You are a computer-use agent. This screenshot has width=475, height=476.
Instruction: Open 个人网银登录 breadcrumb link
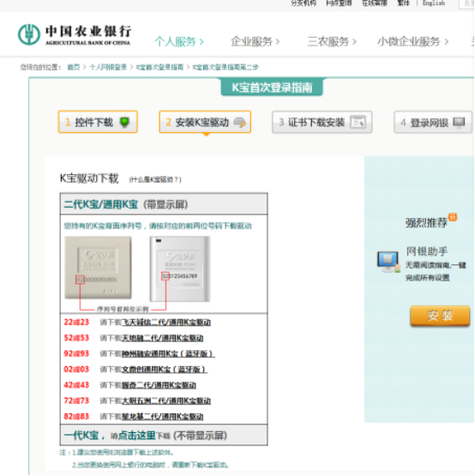108,67
